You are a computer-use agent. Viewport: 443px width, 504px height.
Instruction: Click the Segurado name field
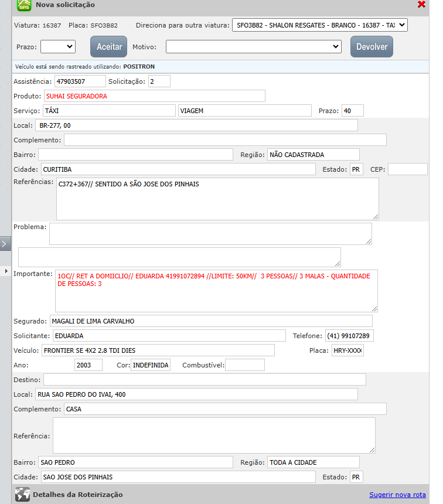pyautogui.click(x=210, y=321)
